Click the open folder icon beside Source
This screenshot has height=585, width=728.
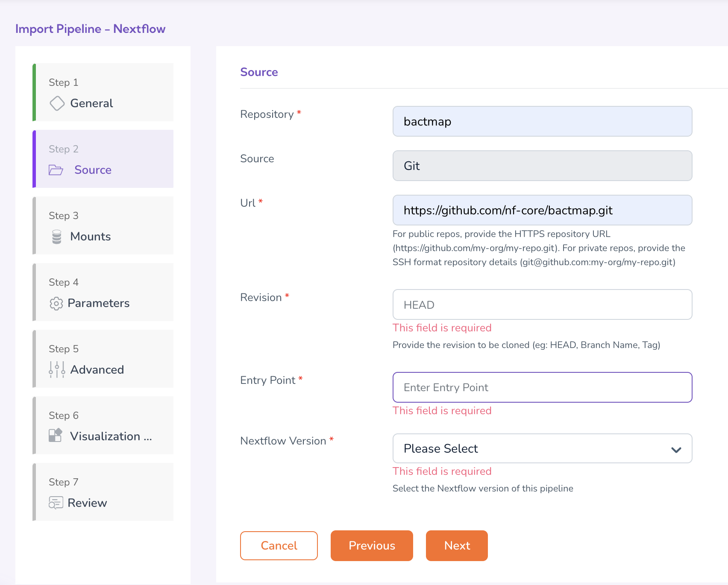(x=56, y=170)
